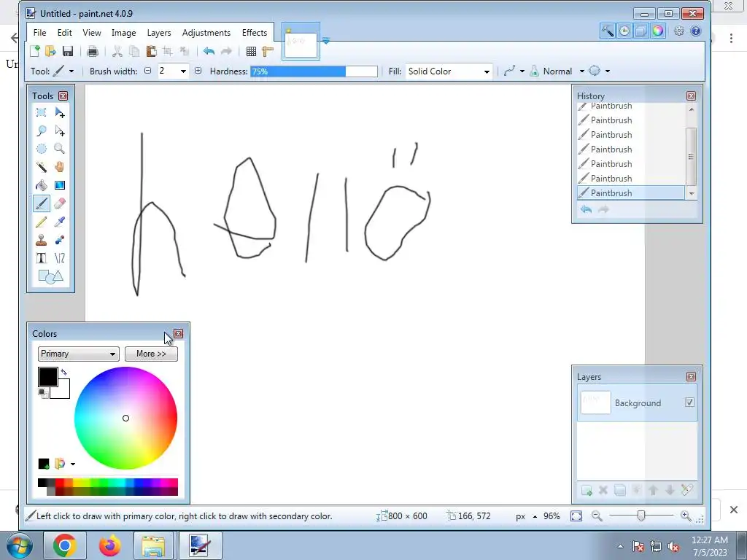Click the Print toolbar icon
Screen dimensions: 747x560
pyautogui.click(x=93, y=51)
